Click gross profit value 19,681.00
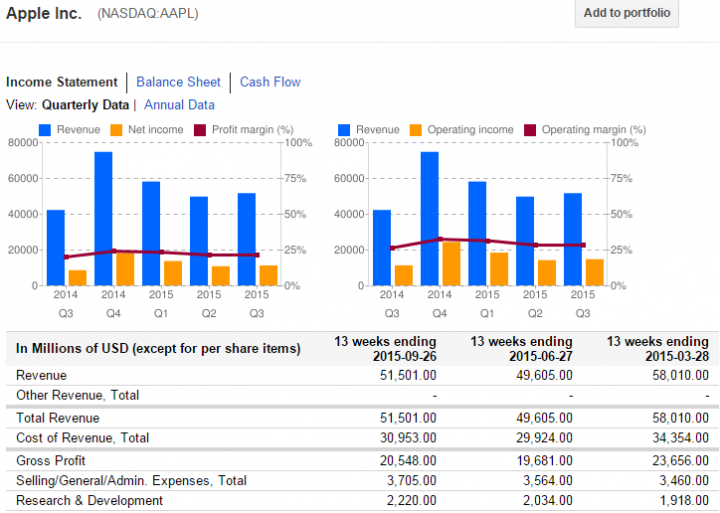The image size is (720, 513). (x=544, y=461)
